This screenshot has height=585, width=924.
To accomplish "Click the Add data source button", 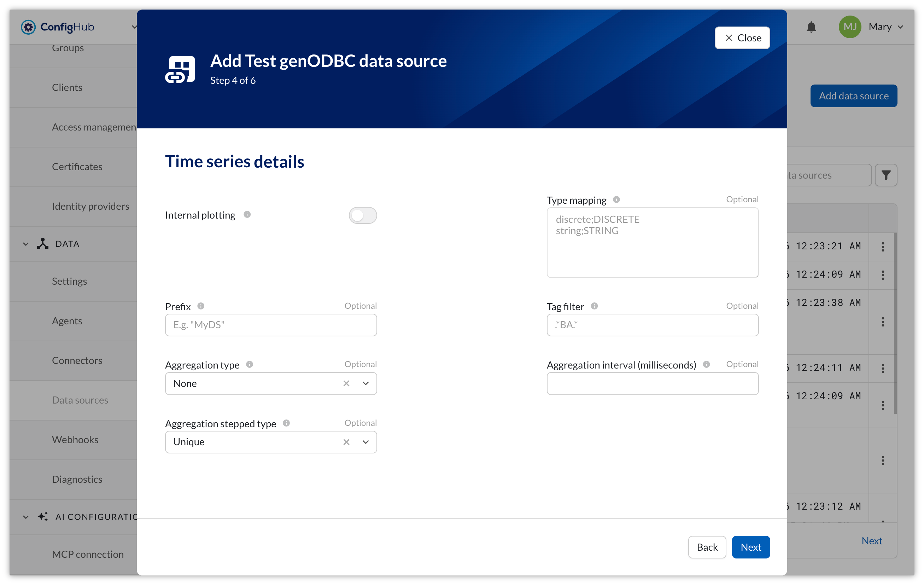I will (853, 95).
